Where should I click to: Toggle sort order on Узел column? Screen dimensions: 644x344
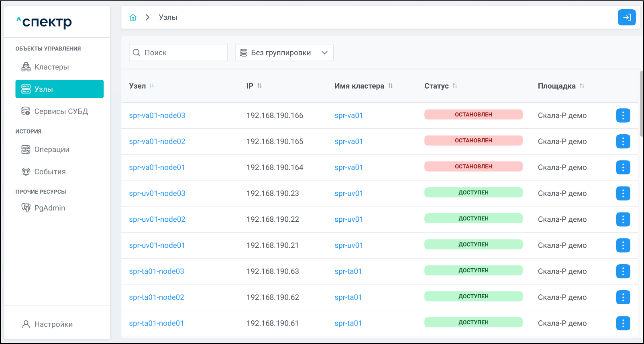coord(152,86)
